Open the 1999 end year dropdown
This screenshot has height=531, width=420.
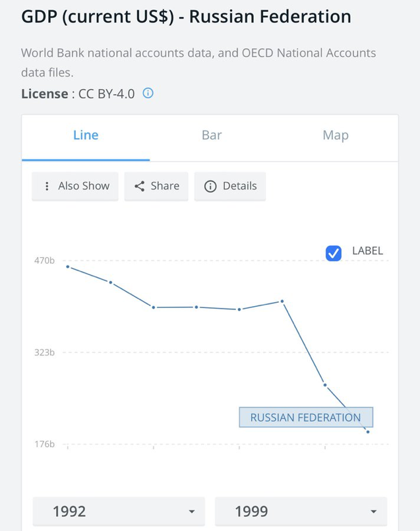tap(301, 511)
